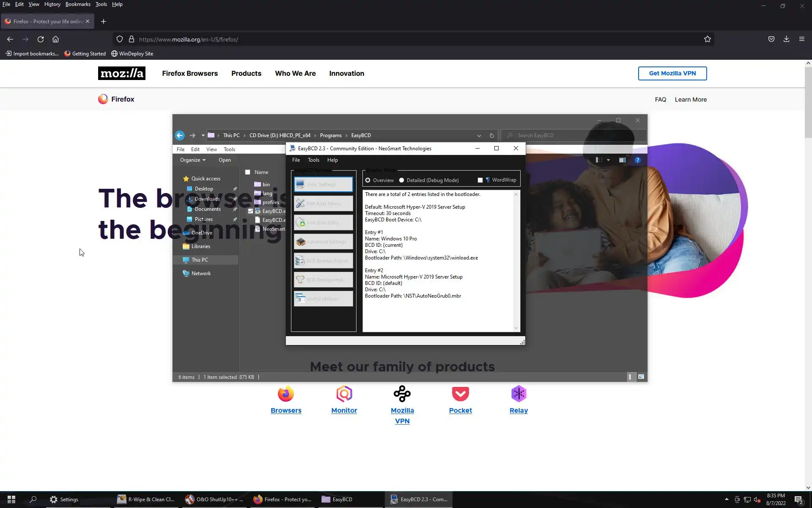Screen dimensions: 812x508
Task: Open Advanced Settings in EasyBCD toolbox
Action: (x=324, y=242)
